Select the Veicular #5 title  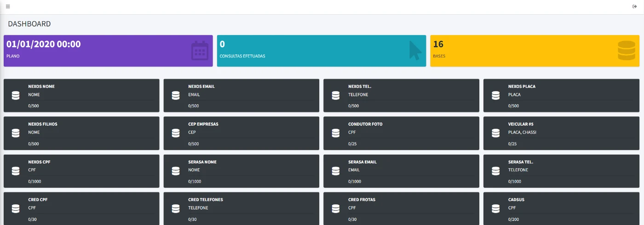tap(521, 124)
